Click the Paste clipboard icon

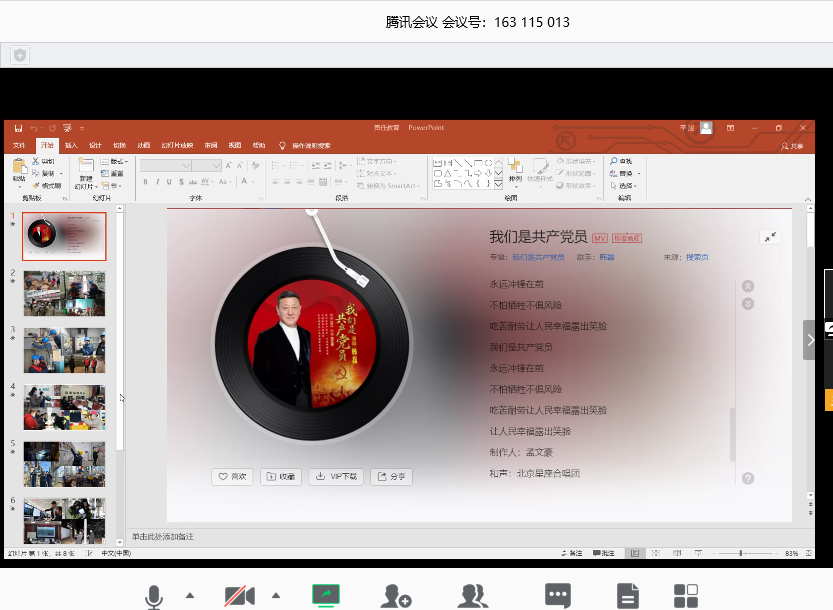pyautogui.click(x=19, y=167)
